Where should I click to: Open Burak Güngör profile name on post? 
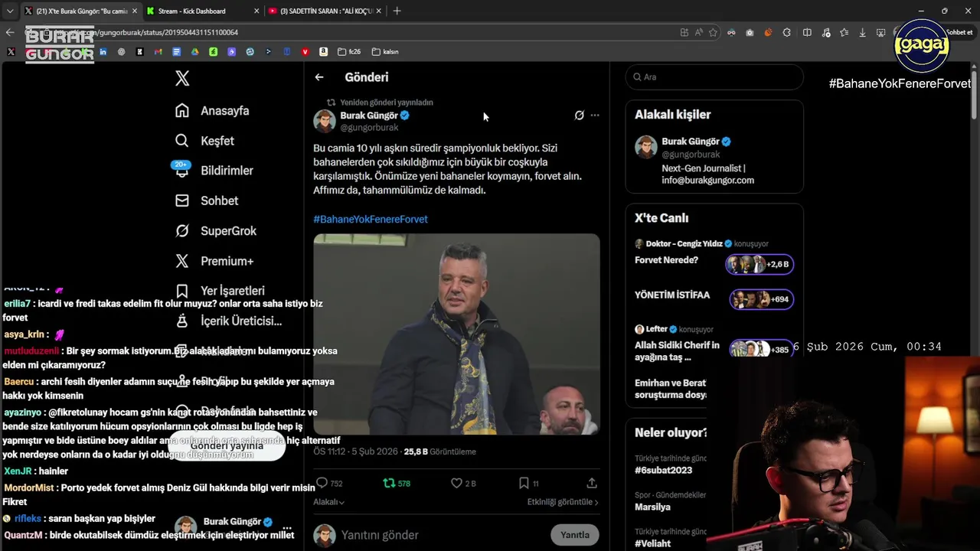tap(368, 116)
